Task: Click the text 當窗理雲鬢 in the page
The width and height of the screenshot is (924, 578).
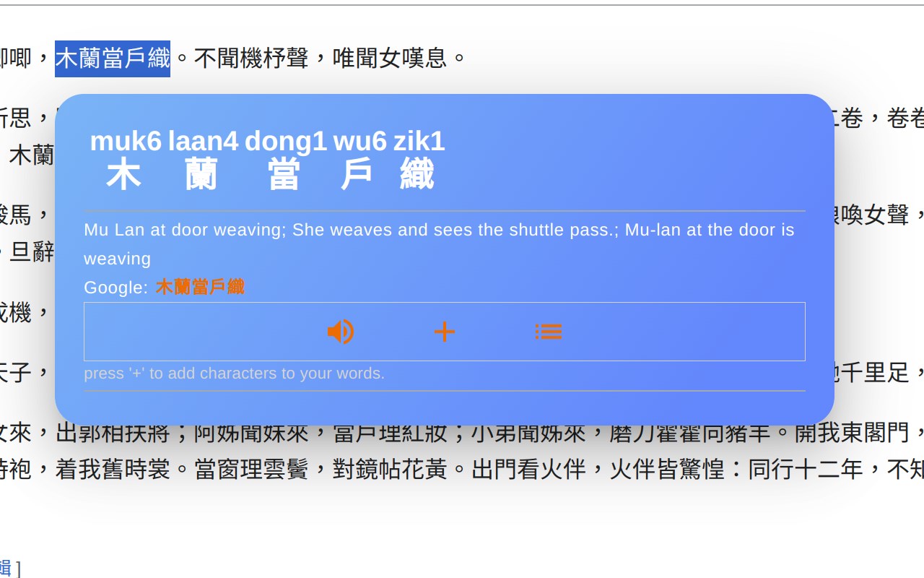Action: pyautogui.click(x=251, y=470)
